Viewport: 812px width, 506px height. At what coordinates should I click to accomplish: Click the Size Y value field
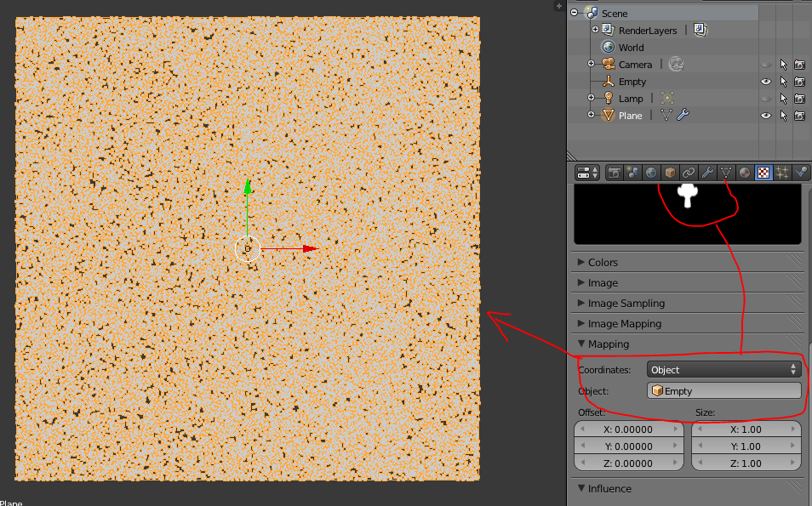tap(746, 446)
